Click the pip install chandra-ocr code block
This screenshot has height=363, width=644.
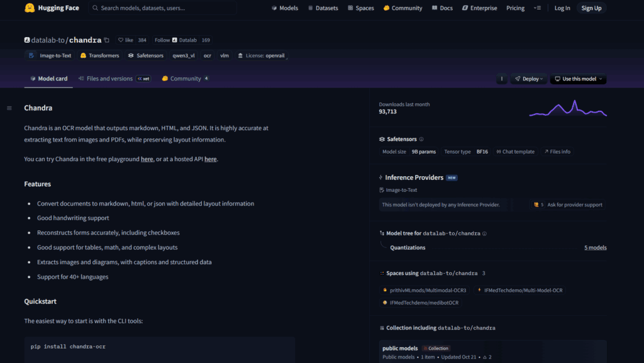click(159, 349)
